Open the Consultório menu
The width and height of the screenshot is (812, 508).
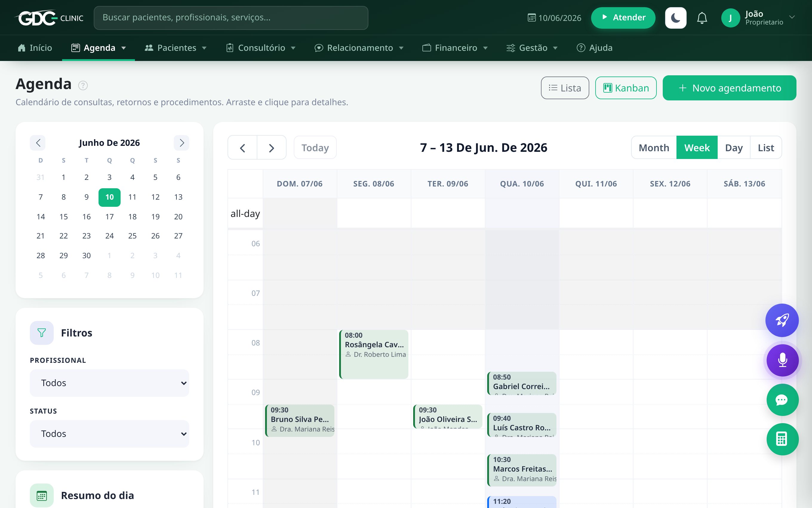pos(261,48)
